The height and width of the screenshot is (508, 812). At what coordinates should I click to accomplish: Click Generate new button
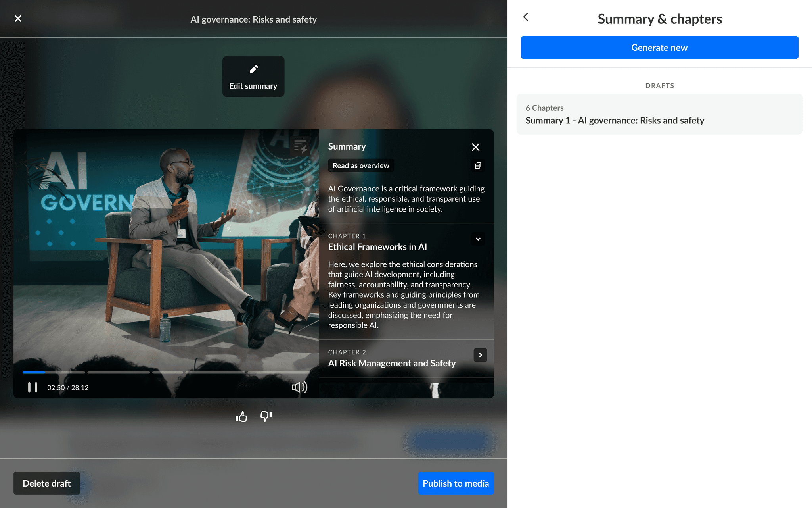click(x=659, y=48)
